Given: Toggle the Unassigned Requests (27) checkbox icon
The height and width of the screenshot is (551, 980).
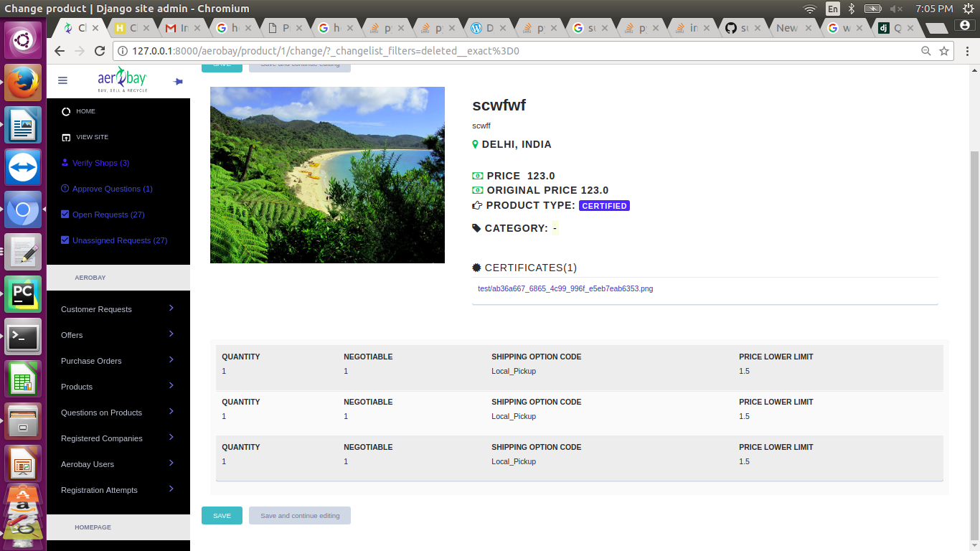Looking at the screenshot, I should pos(65,240).
